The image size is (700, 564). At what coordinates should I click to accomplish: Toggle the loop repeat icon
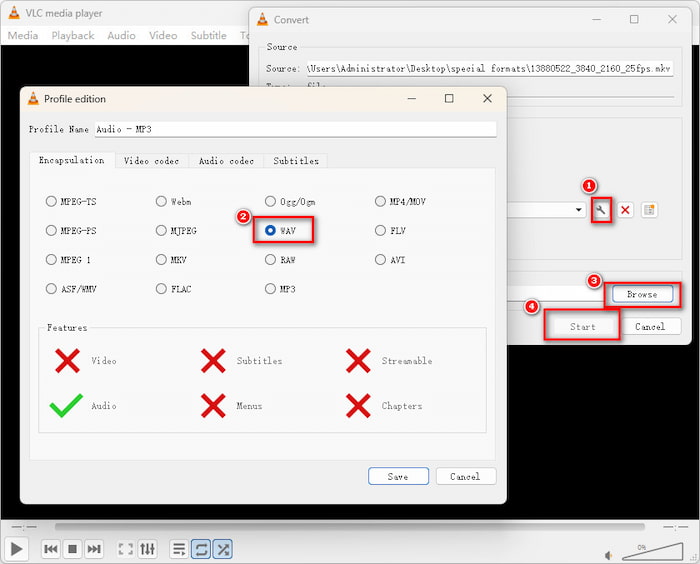coord(201,549)
